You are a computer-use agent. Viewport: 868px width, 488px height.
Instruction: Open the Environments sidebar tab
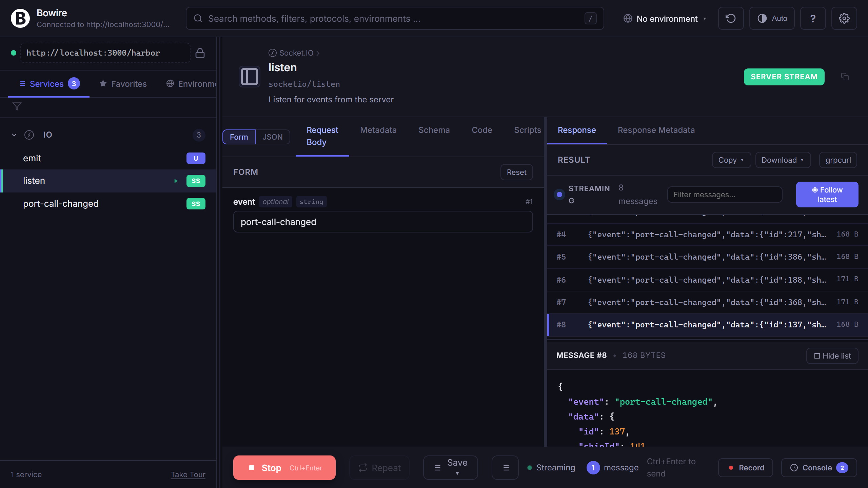[x=192, y=84]
